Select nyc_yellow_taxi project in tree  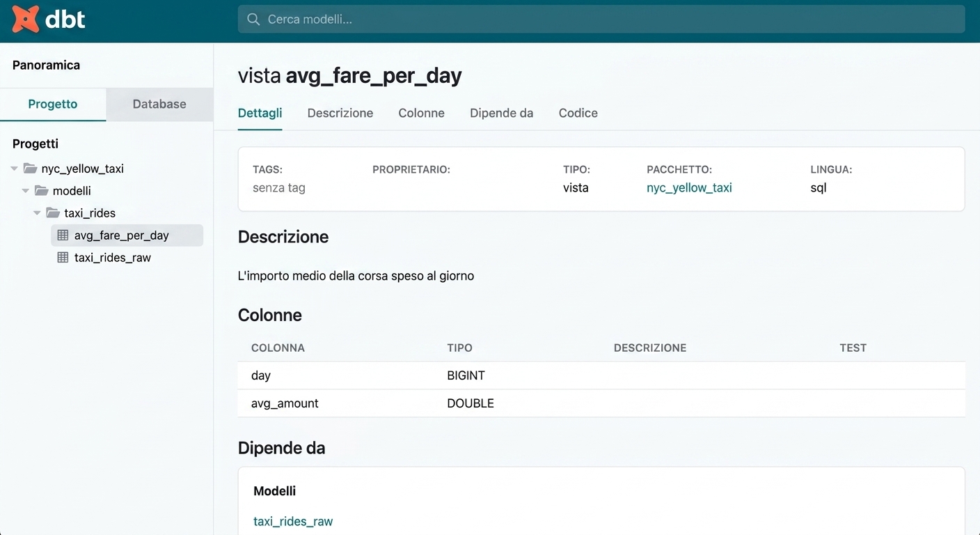83,169
